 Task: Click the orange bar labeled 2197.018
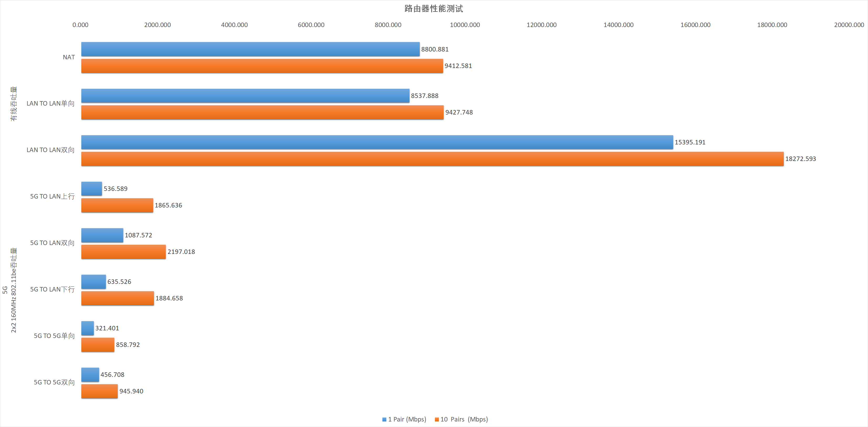(123, 252)
